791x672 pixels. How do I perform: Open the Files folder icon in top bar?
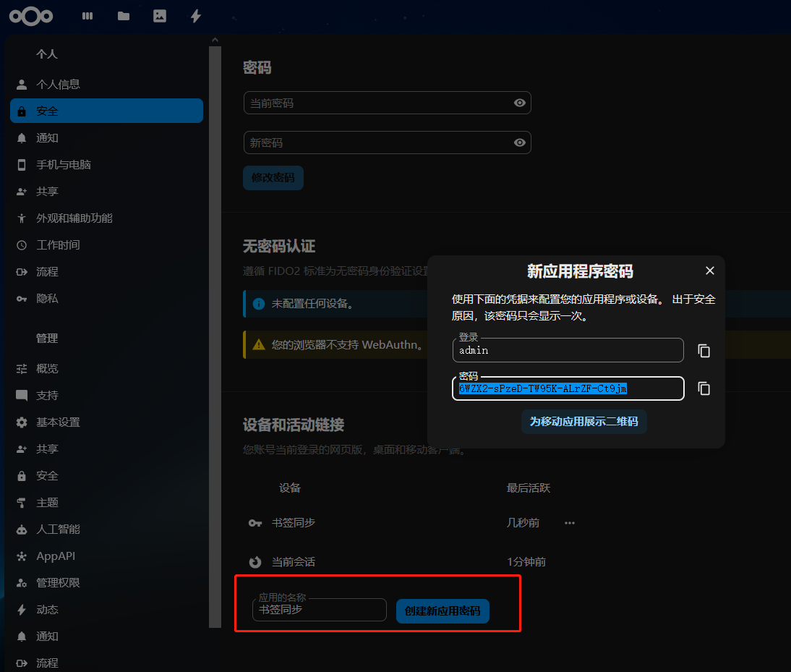click(x=124, y=16)
